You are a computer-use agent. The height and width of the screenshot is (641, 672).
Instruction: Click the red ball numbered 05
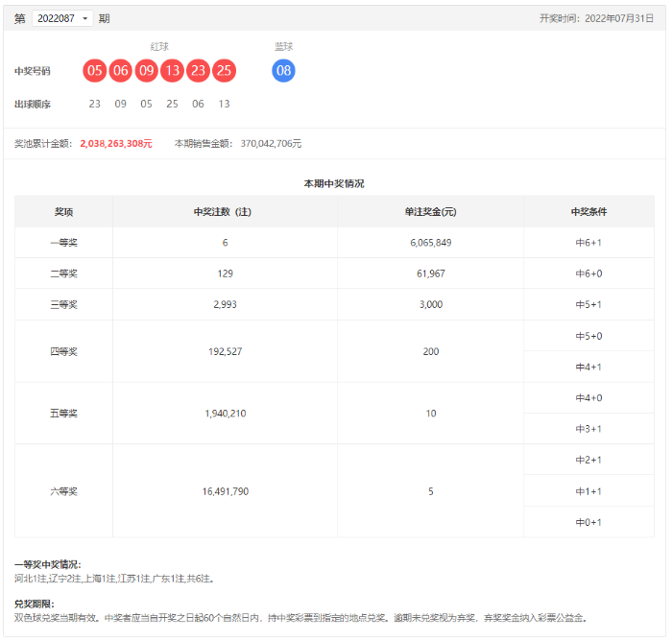(95, 70)
